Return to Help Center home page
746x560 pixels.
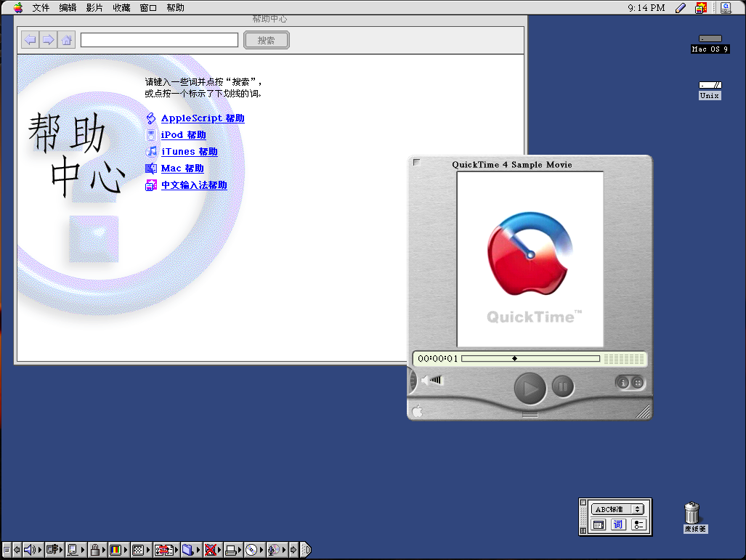(67, 40)
